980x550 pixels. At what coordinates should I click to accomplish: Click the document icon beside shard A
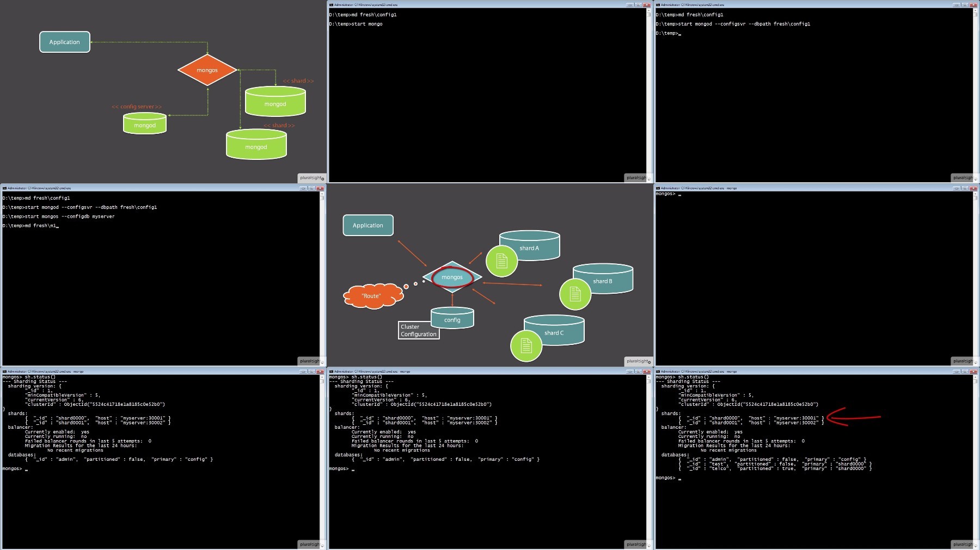[x=501, y=261]
